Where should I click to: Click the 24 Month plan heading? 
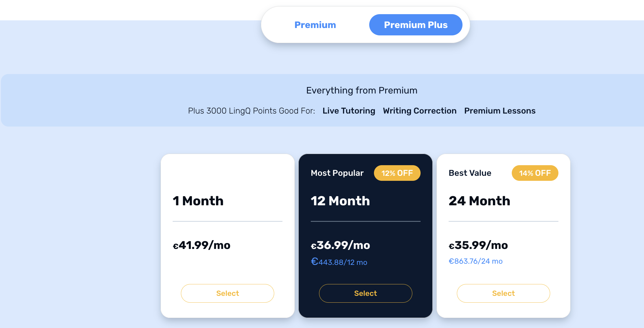479,201
